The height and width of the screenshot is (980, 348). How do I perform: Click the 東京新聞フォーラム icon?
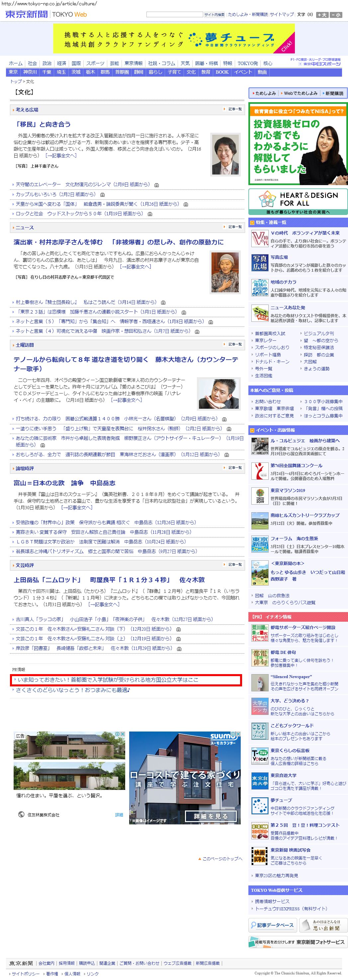coord(260,544)
